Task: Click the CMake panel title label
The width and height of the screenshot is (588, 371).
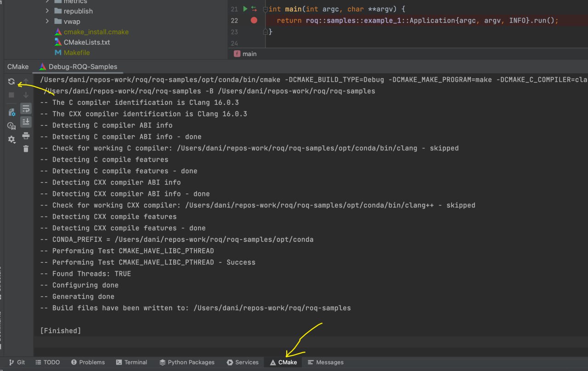Action: (x=18, y=67)
